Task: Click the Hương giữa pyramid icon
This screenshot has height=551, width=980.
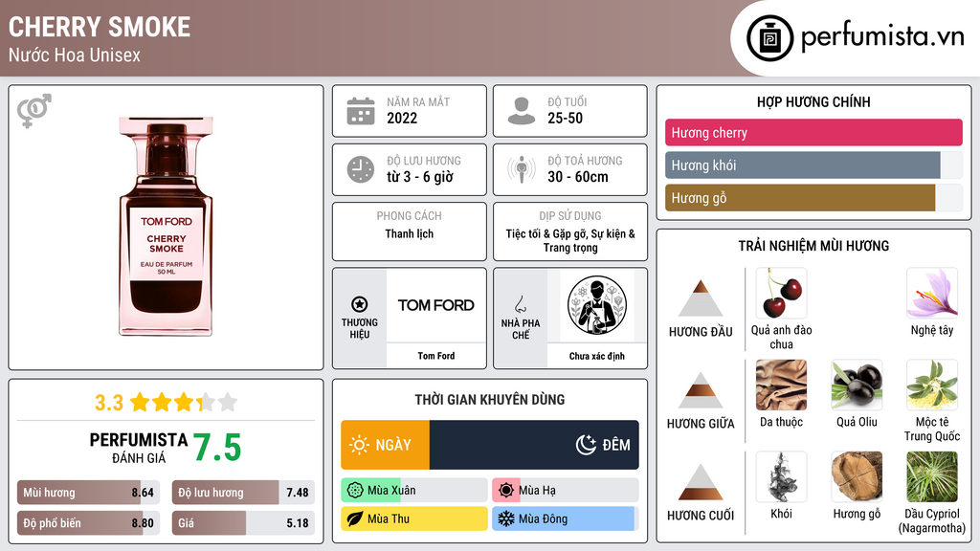Action: (701, 390)
